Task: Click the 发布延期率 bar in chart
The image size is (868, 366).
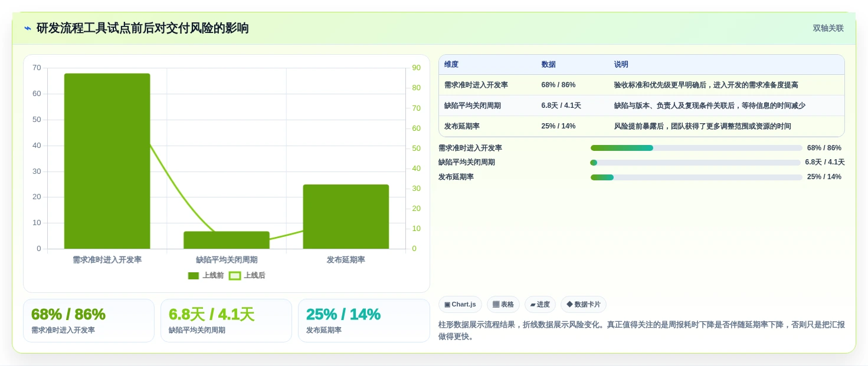Action: pos(346,216)
